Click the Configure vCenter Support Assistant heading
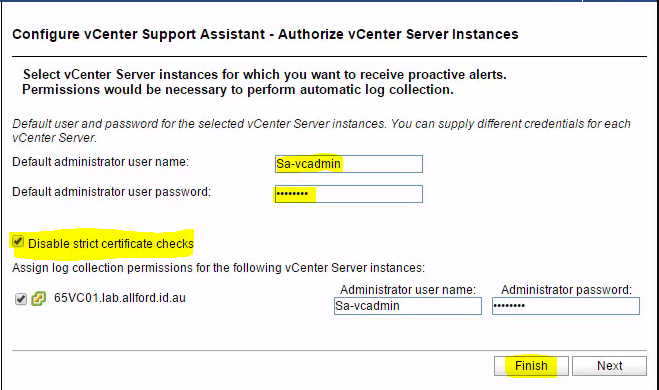The width and height of the screenshot is (659, 390). pyautogui.click(x=265, y=34)
